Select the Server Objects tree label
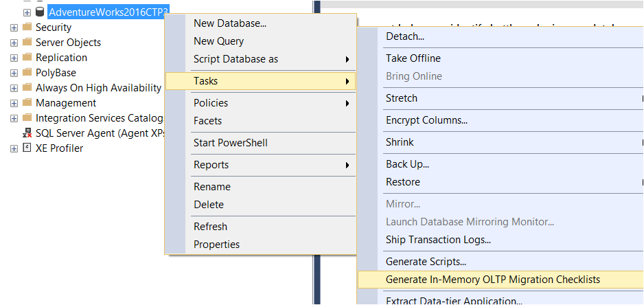The image size is (644, 305). (x=68, y=43)
